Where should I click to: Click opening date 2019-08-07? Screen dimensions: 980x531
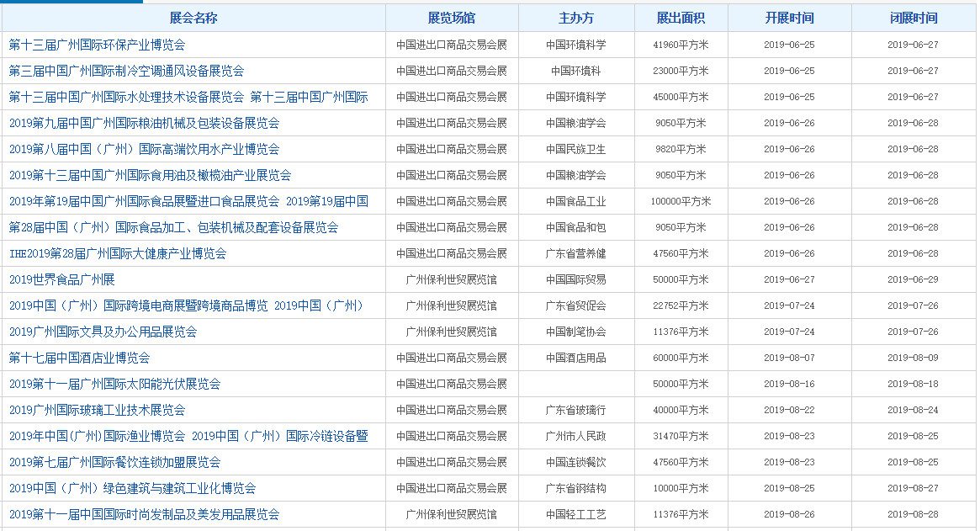pyautogui.click(x=789, y=358)
